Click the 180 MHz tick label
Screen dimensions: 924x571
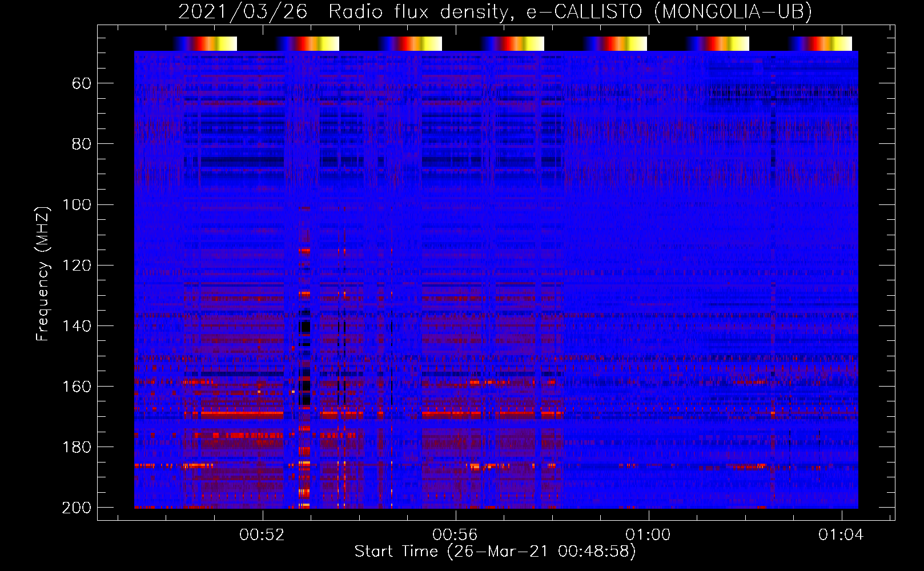pos(77,447)
